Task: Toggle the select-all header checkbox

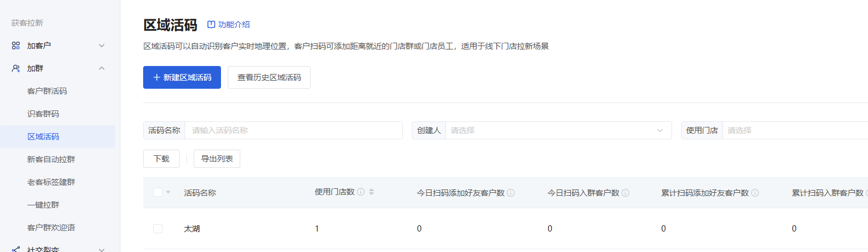Action: [158, 192]
